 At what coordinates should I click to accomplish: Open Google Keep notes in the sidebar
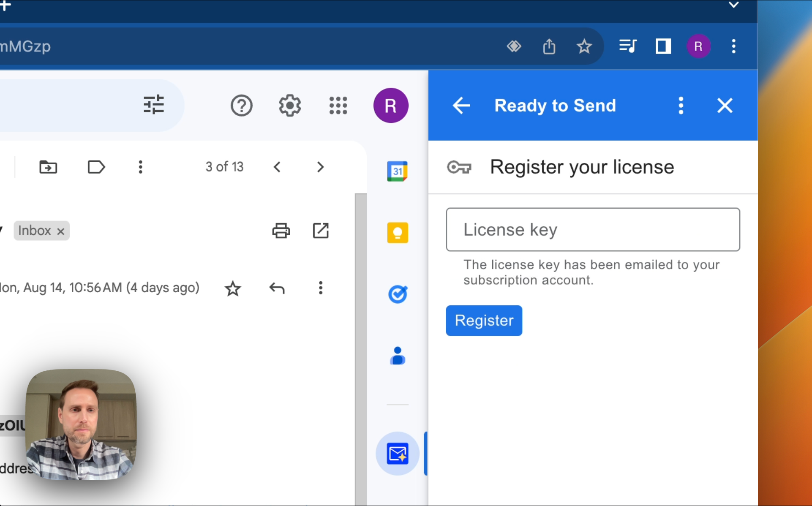click(x=397, y=233)
